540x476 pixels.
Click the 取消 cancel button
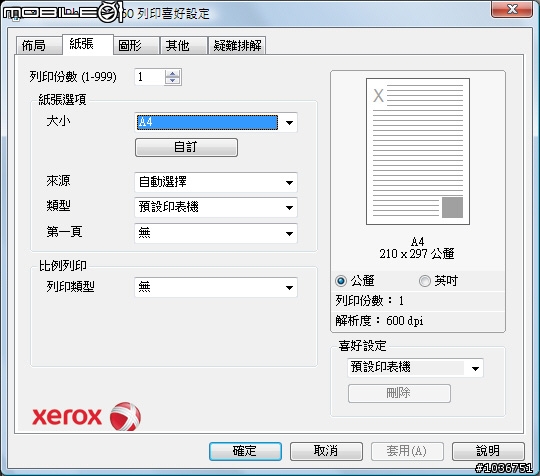click(326, 451)
